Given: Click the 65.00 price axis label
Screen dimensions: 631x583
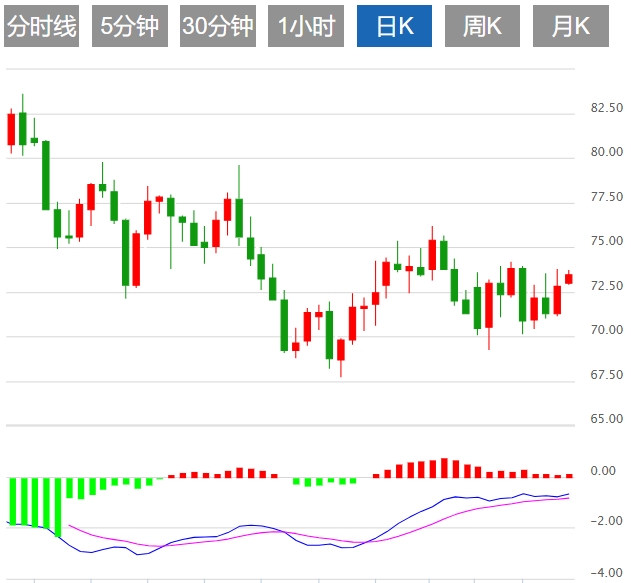Looking at the screenshot, I should (x=607, y=419).
